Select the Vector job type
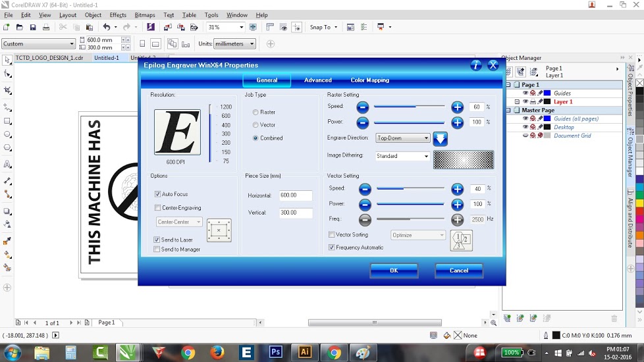This screenshot has height=362, width=644. point(255,125)
